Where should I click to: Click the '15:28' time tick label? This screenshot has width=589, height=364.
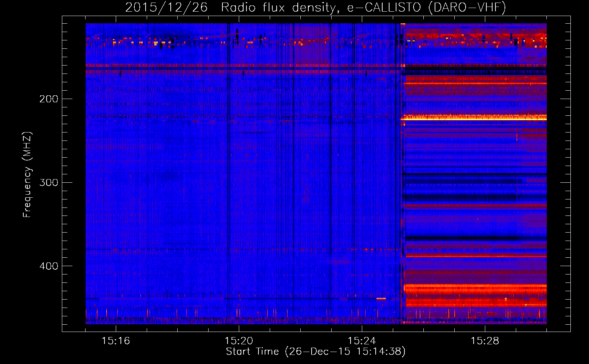(485, 341)
